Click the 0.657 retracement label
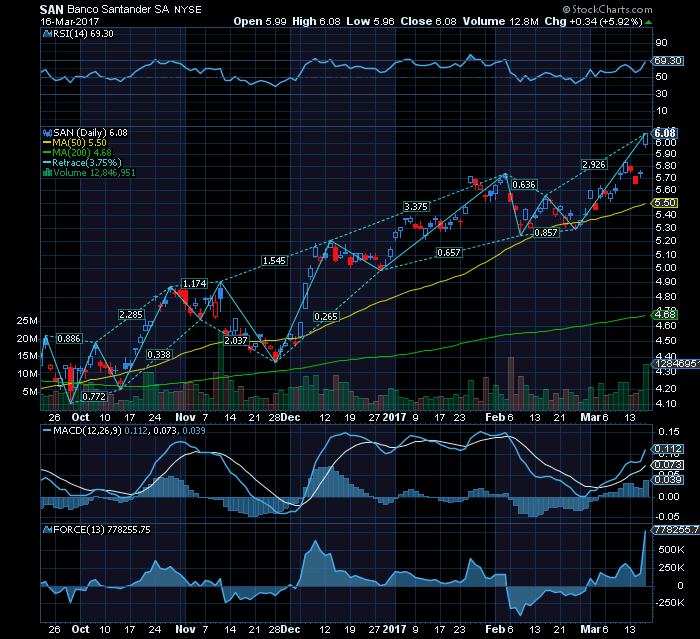This screenshot has height=639, width=700. [449, 252]
